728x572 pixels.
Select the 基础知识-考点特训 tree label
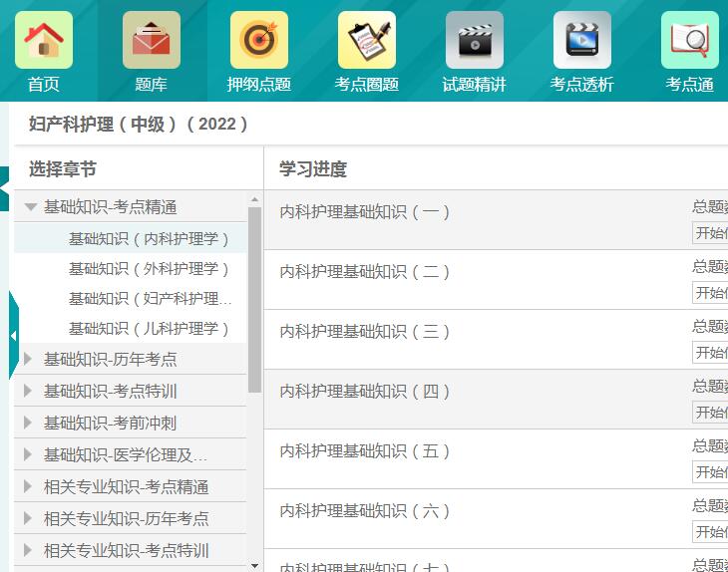point(111,391)
